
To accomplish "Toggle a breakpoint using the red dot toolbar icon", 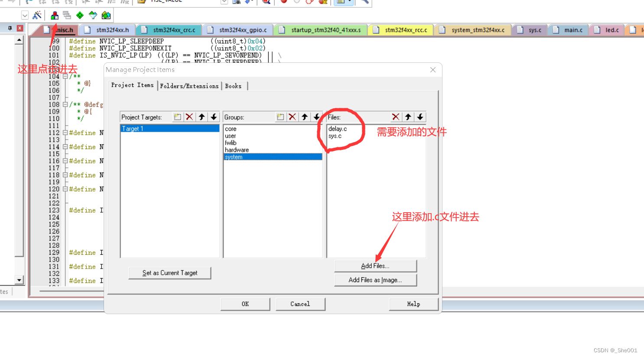I will [x=284, y=2].
